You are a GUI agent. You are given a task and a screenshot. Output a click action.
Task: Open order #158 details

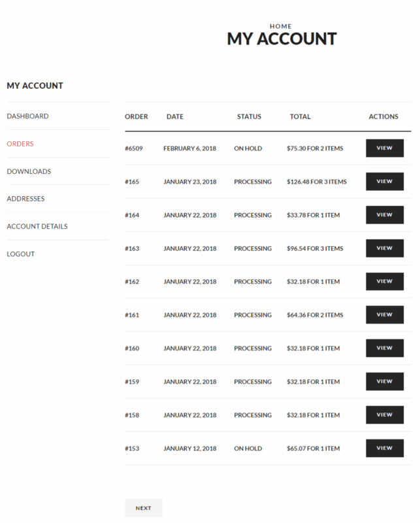385,414
